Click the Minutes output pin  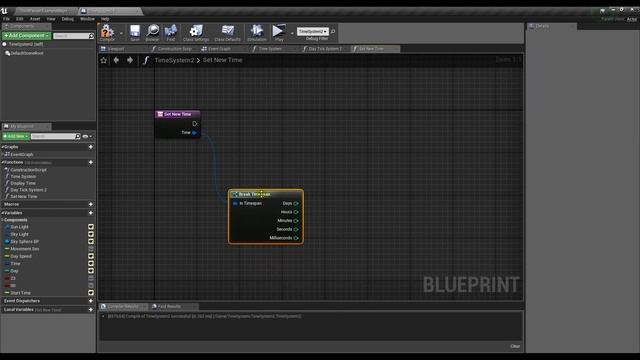pyautogui.click(x=296, y=220)
